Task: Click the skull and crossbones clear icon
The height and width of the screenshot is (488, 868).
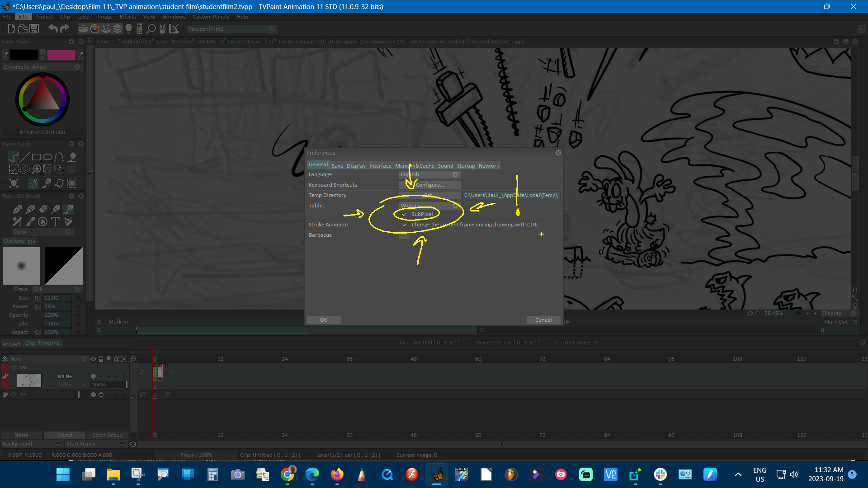Action: (x=14, y=183)
